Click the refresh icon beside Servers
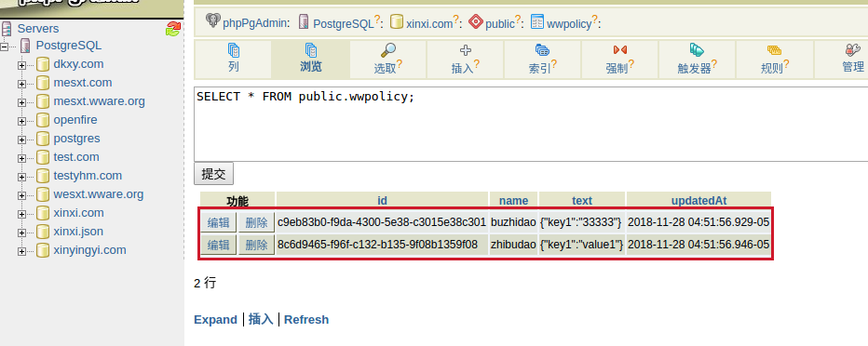 (172, 29)
